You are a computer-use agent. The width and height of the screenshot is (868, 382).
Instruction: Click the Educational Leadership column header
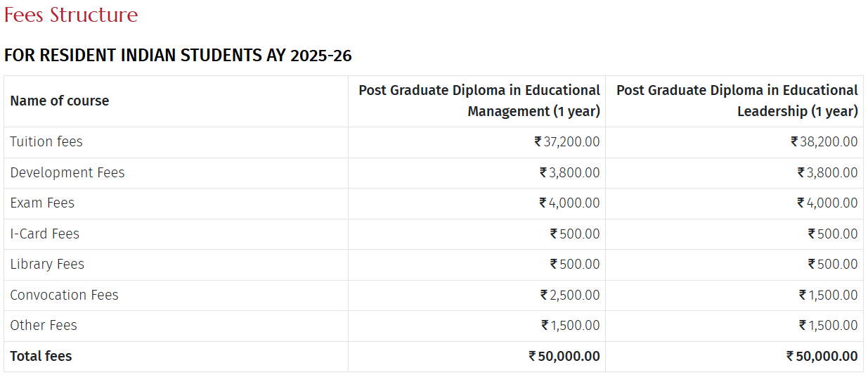(x=737, y=101)
